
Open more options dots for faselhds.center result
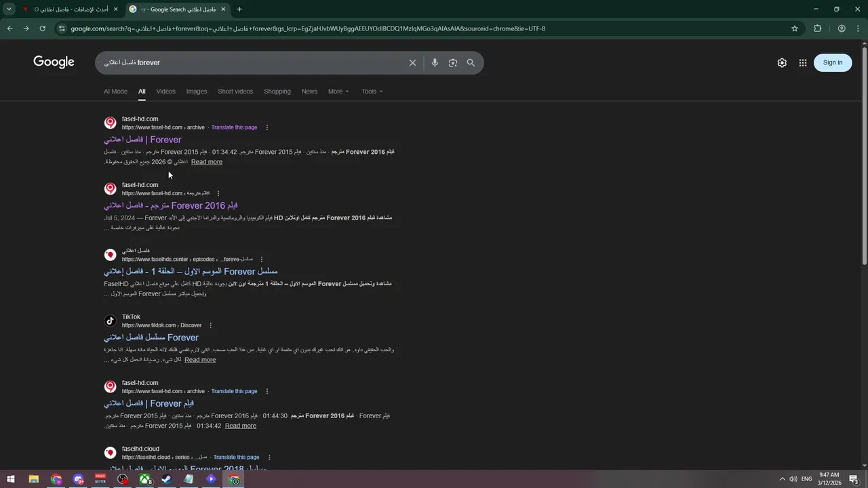click(261, 260)
